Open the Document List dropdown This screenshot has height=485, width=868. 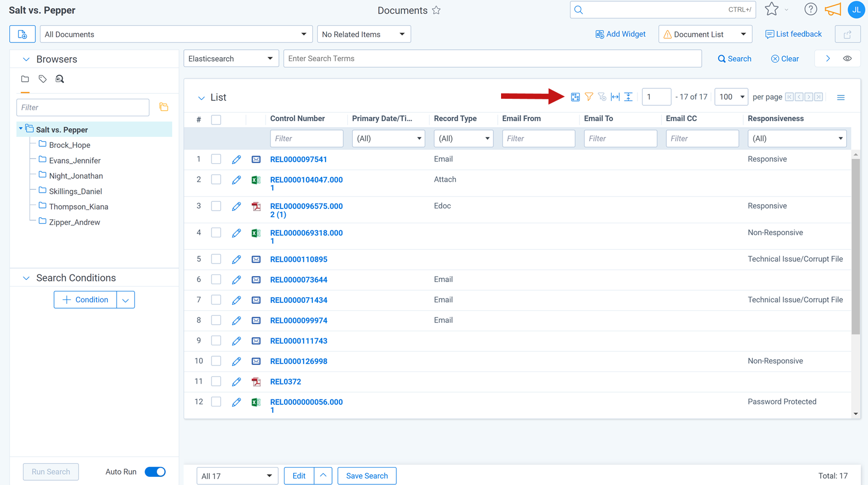[x=705, y=34]
